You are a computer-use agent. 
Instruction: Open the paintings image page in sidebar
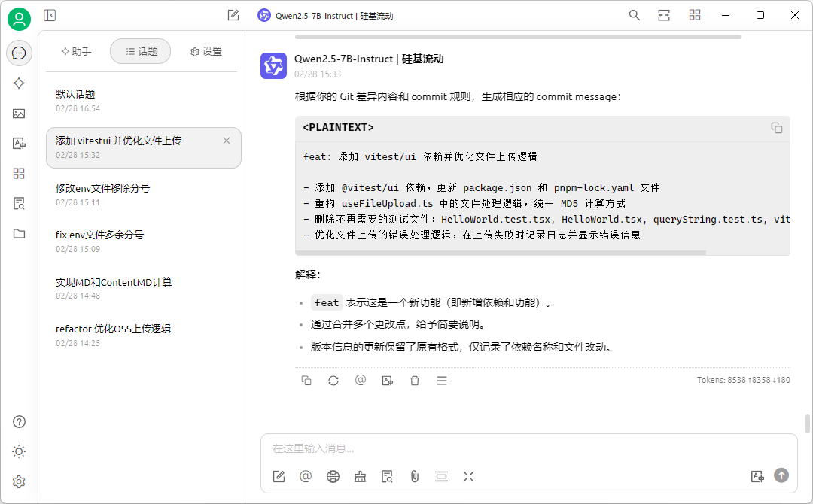[20, 114]
